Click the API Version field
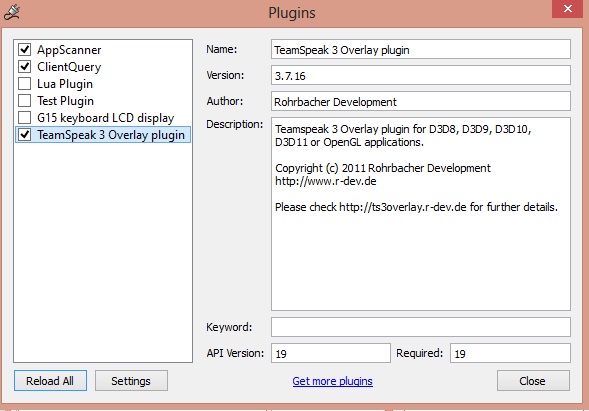589x411 pixels. [x=331, y=353]
